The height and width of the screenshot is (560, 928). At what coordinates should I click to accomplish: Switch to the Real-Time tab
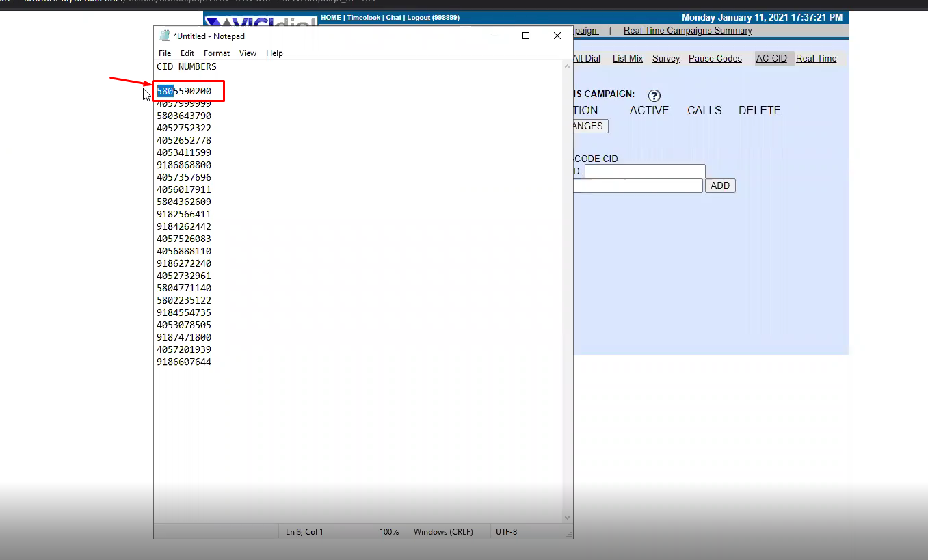pos(817,59)
